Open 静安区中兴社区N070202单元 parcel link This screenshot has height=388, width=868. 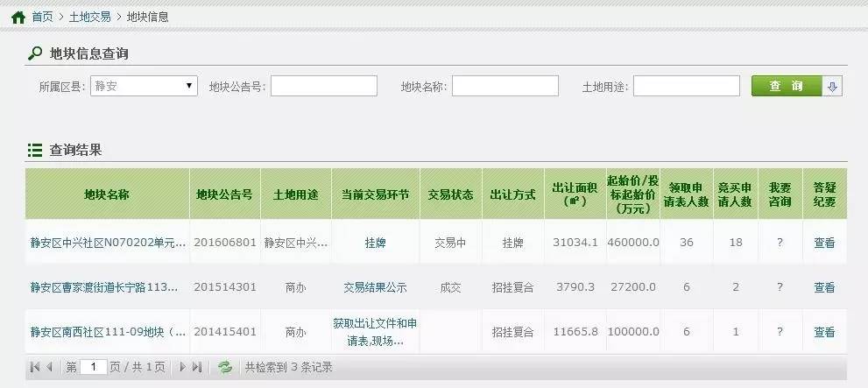tap(108, 243)
